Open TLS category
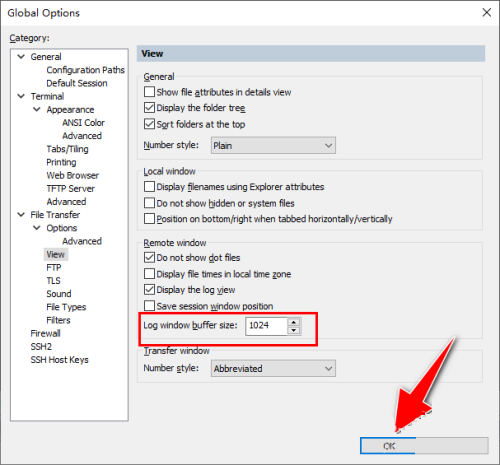 click(53, 281)
